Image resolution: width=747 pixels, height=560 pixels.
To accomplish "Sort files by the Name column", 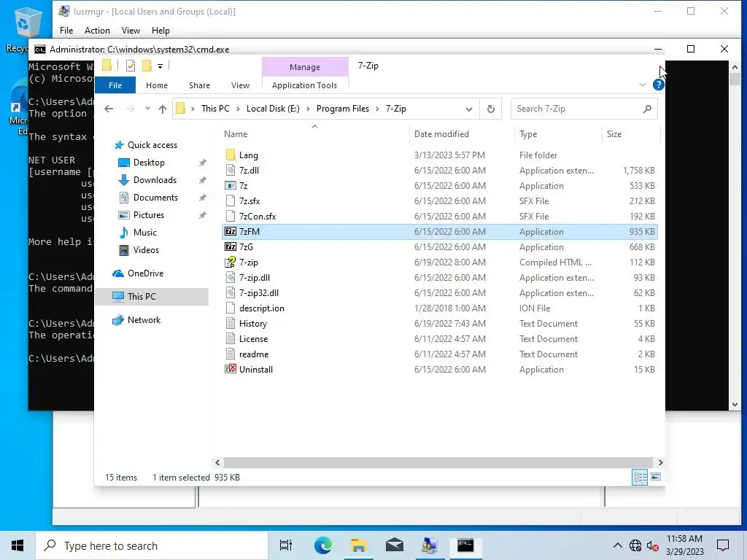I will (315, 134).
